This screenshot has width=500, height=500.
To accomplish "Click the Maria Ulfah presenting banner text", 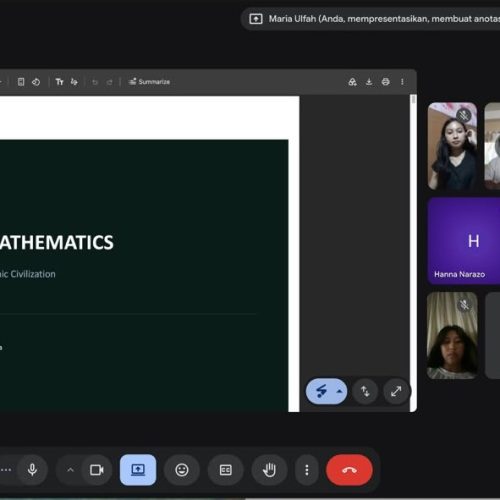I will [x=384, y=19].
